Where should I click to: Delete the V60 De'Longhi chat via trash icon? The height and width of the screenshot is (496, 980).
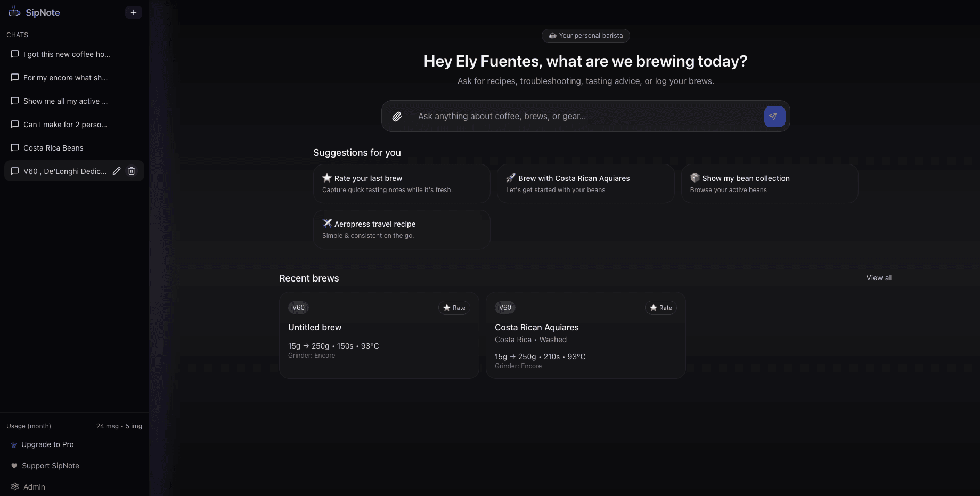132,171
